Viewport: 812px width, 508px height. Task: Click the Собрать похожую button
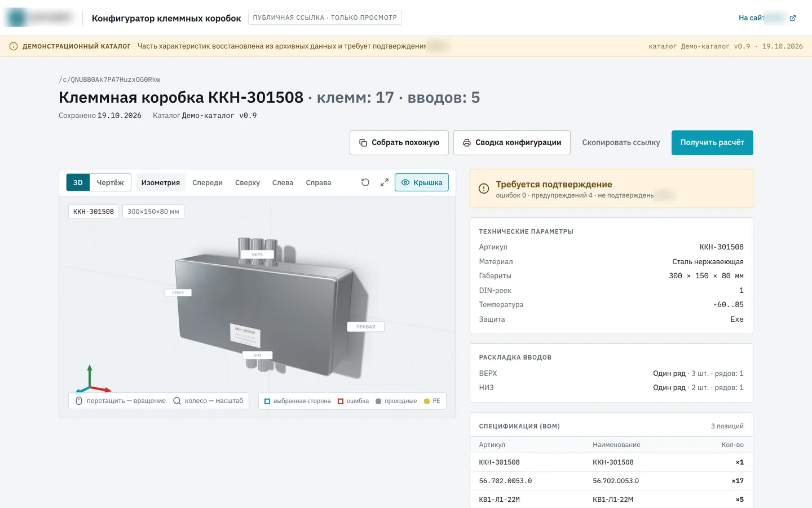[399, 143]
